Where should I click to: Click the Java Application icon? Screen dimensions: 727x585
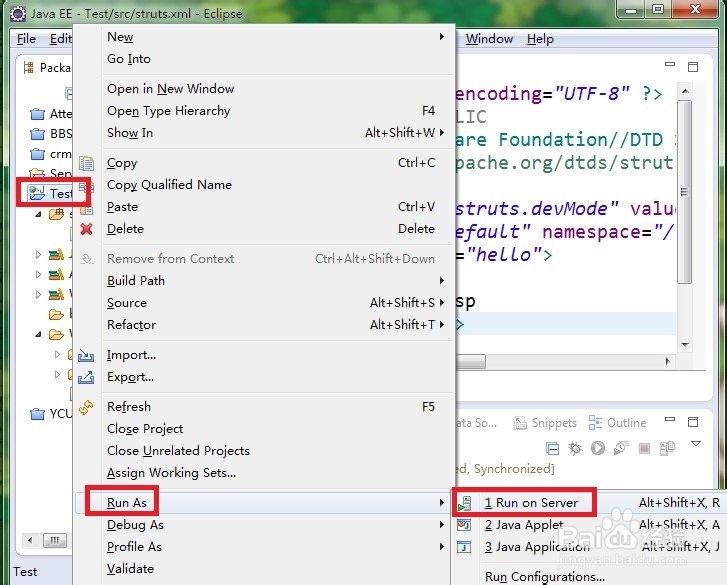point(464,547)
